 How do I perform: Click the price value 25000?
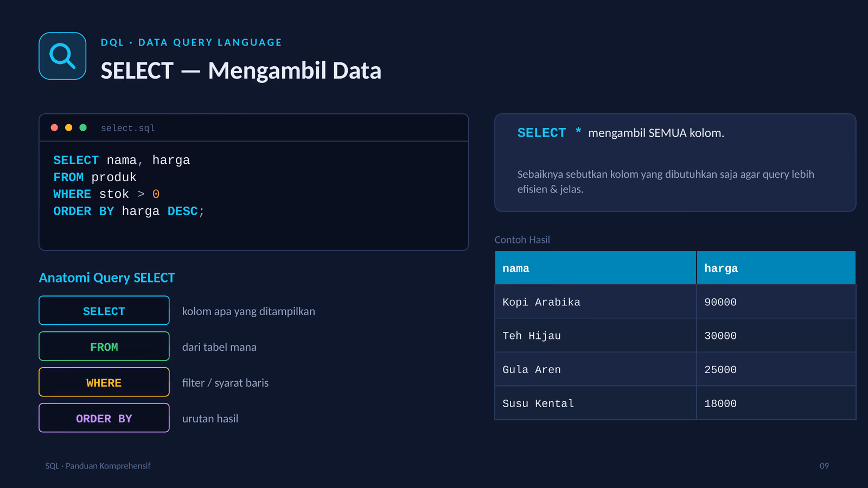(720, 369)
